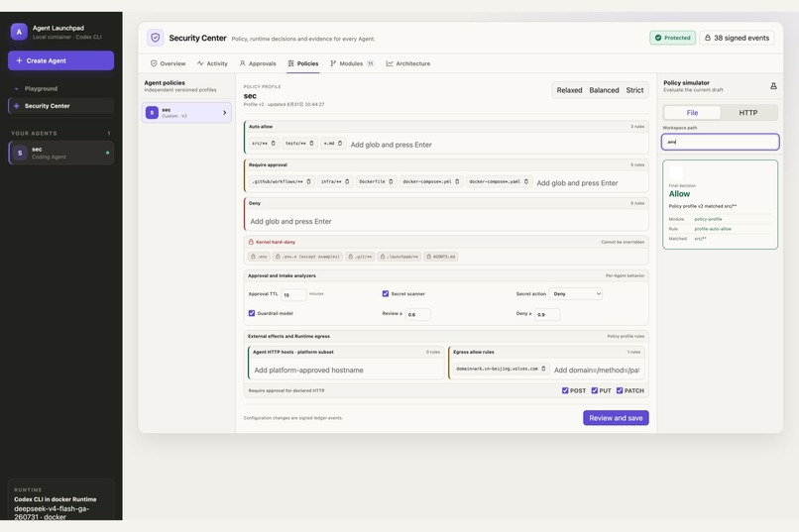
Task: Click the locked .env.* (except examples) chip
Action: [307, 257]
